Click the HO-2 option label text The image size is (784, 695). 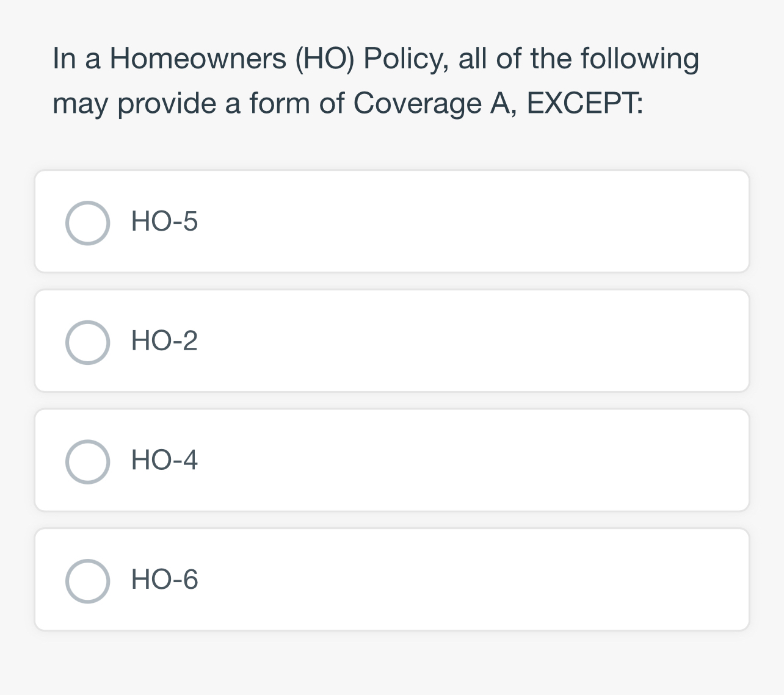[x=164, y=342]
